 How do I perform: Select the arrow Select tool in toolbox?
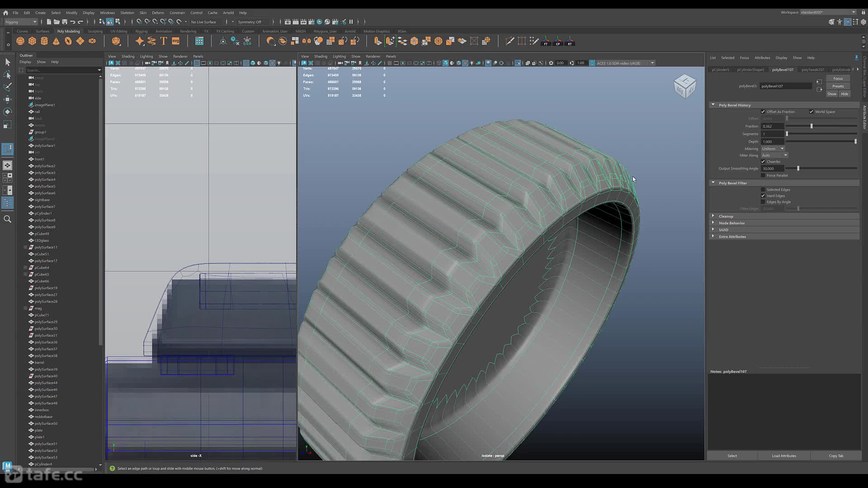8,62
